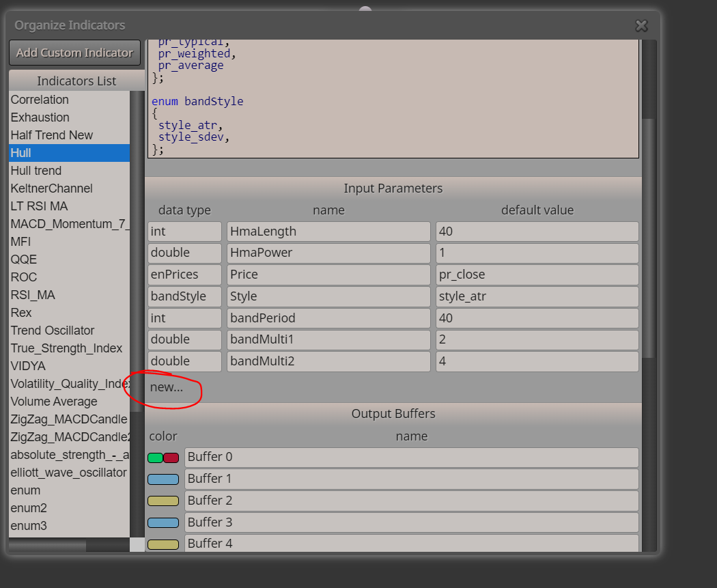Click the bandMulti2 default value field
The width and height of the screenshot is (717, 588).
[537, 361]
